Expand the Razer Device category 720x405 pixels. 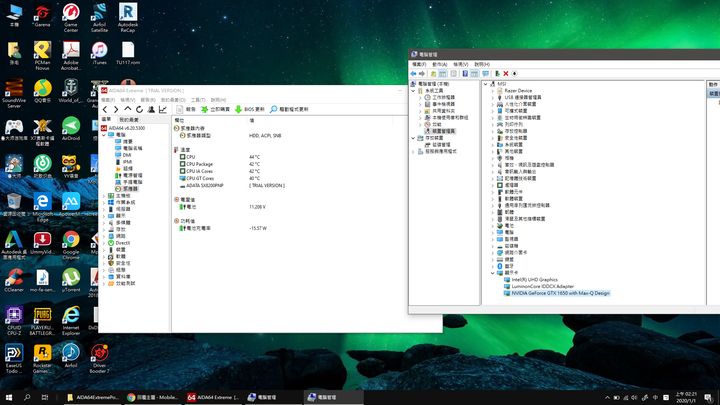(x=493, y=91)
